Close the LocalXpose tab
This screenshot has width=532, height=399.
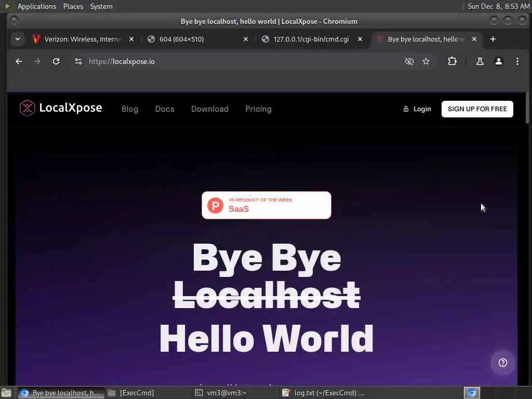[474, 39]
